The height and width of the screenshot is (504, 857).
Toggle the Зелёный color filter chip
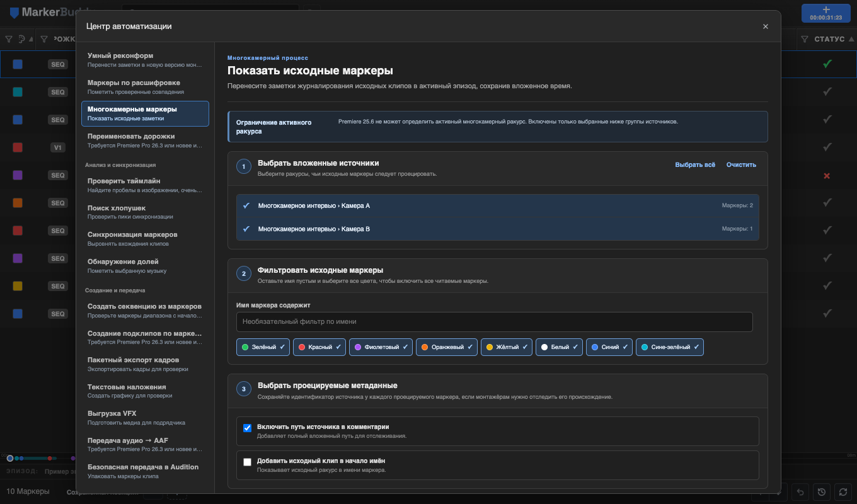point(263,347)
